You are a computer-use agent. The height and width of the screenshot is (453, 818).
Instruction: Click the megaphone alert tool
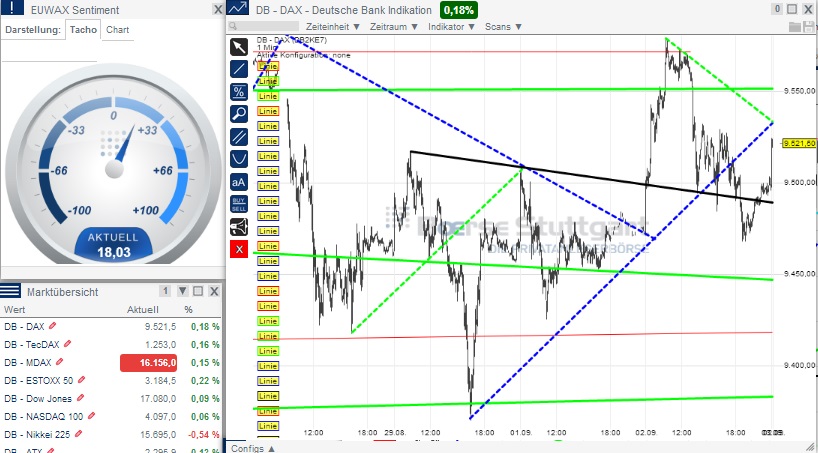tap(239, 226)
